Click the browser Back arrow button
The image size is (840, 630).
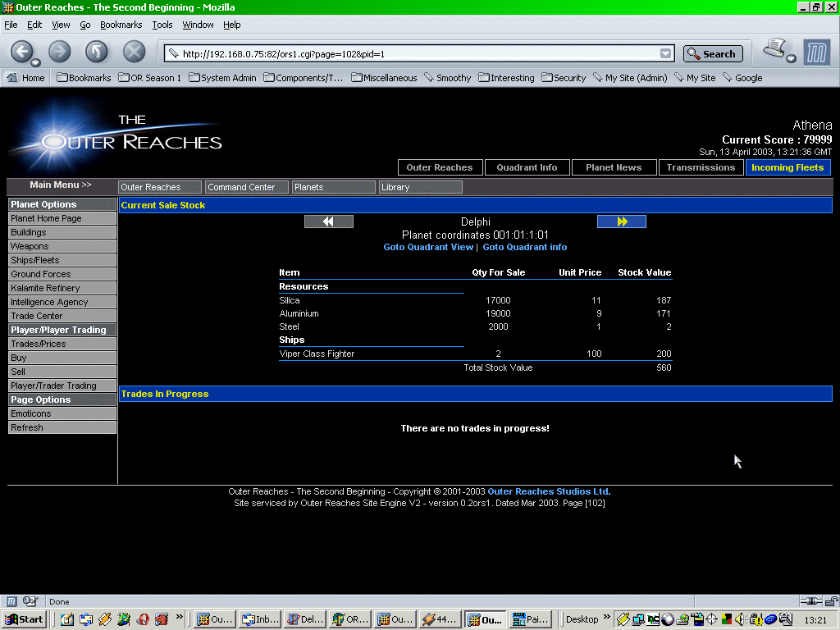(22, 52)
